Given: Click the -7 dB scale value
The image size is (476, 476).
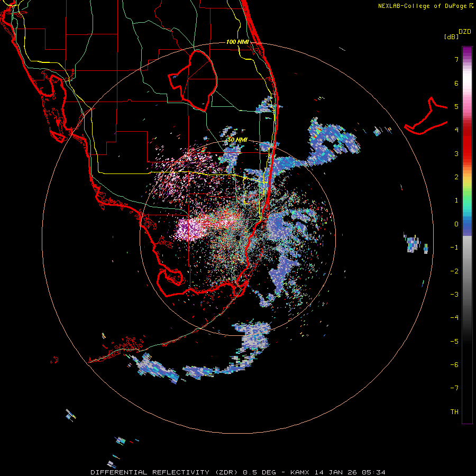Looking at the screenshot, I should click(x=454, y=388).
